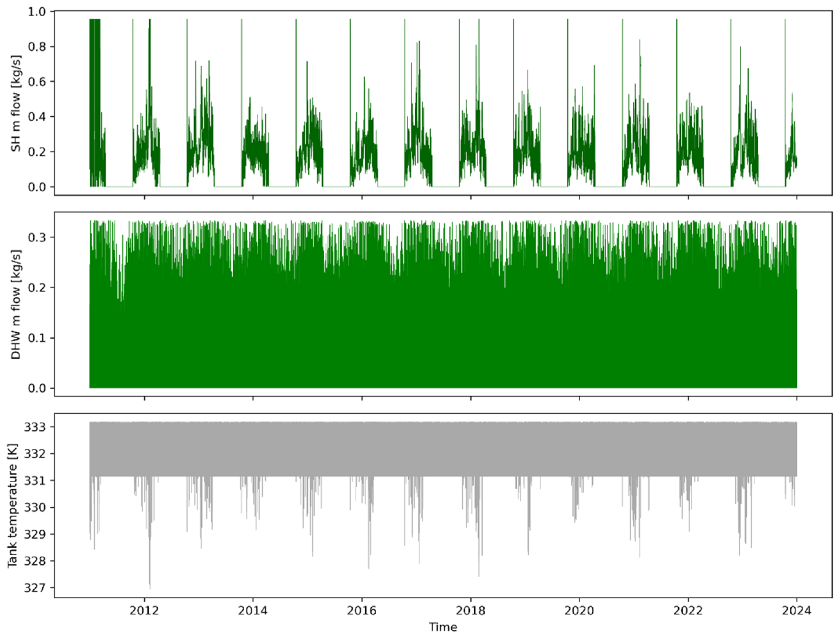The width and height of the screenshot is (840, 639).
Task: Click the 333 tick on tank temperature axis
Action: (35, 427)
